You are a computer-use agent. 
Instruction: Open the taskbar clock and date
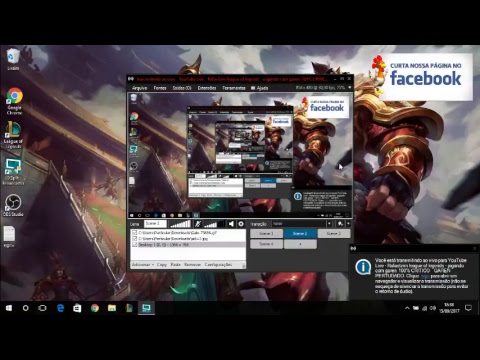click(449, 308)
